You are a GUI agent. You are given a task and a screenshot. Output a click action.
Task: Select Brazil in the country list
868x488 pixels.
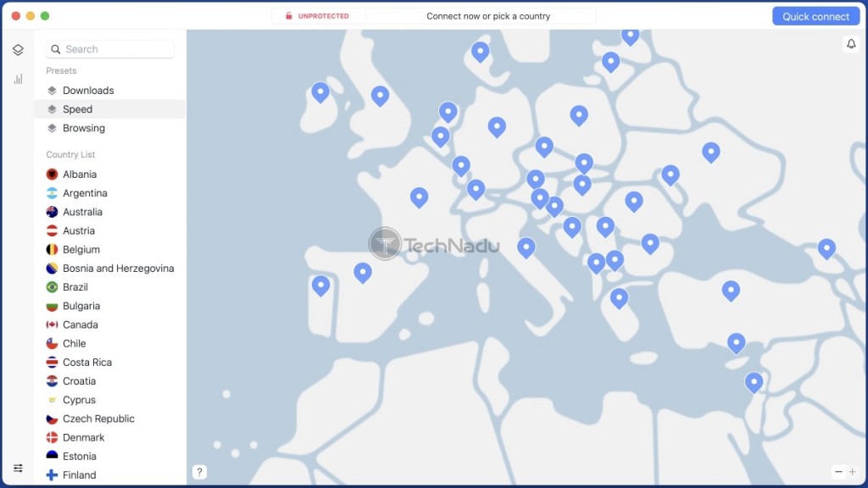click(109, 287)
